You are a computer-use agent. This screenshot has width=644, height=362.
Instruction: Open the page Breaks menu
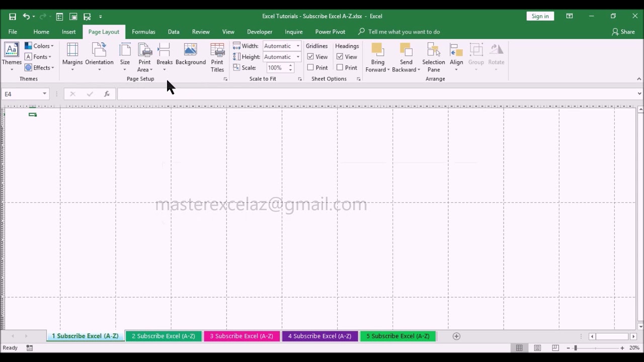[x=165, y=56]
